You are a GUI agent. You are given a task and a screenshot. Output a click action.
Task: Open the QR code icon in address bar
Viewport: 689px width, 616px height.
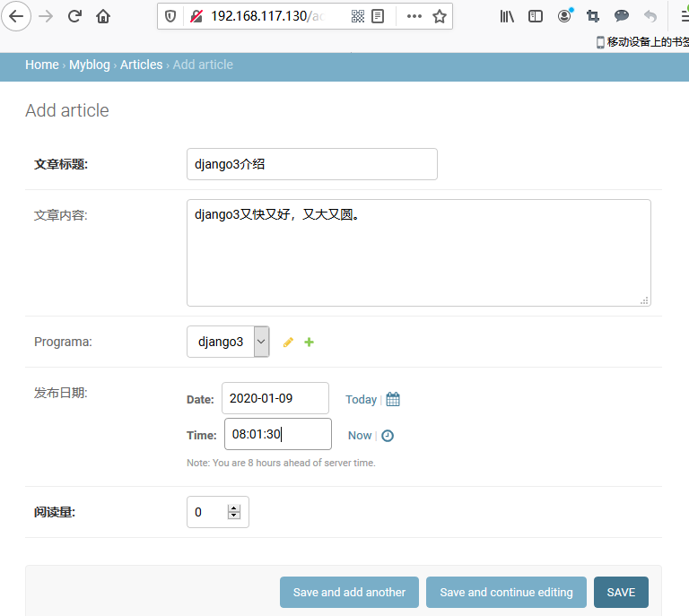coord(358,17)
